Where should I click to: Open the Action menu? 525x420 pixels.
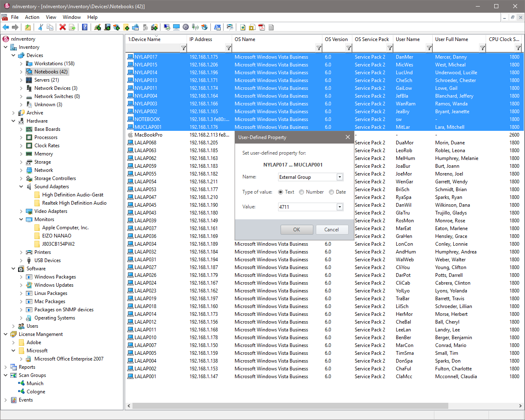[x=32, y=17]
